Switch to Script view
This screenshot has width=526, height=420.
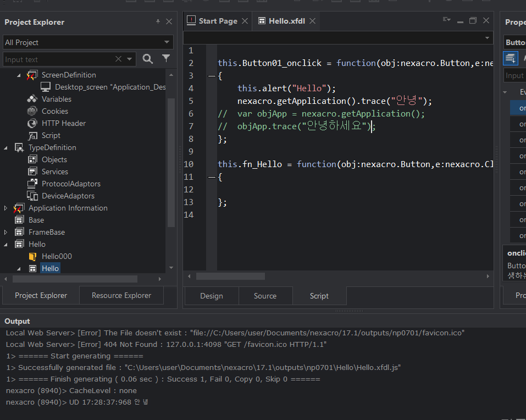pos(319,296)
